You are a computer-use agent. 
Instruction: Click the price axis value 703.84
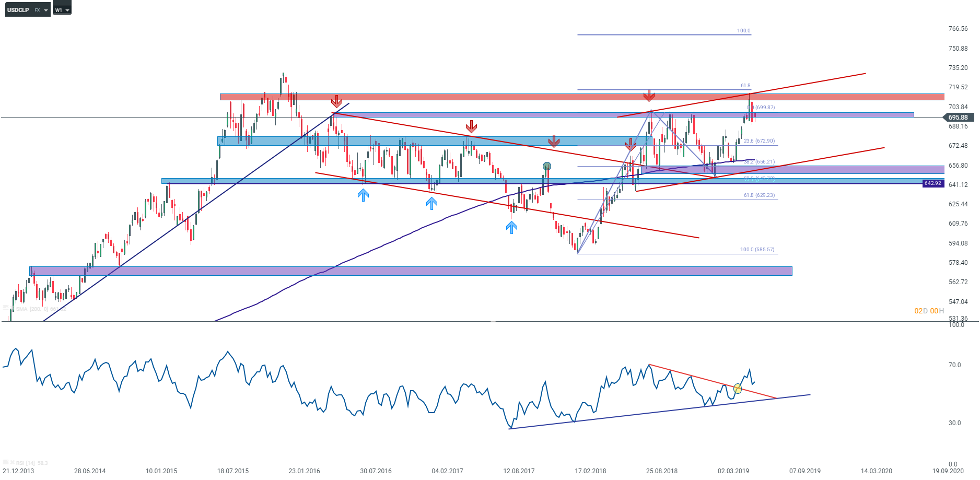pos(958,107)
